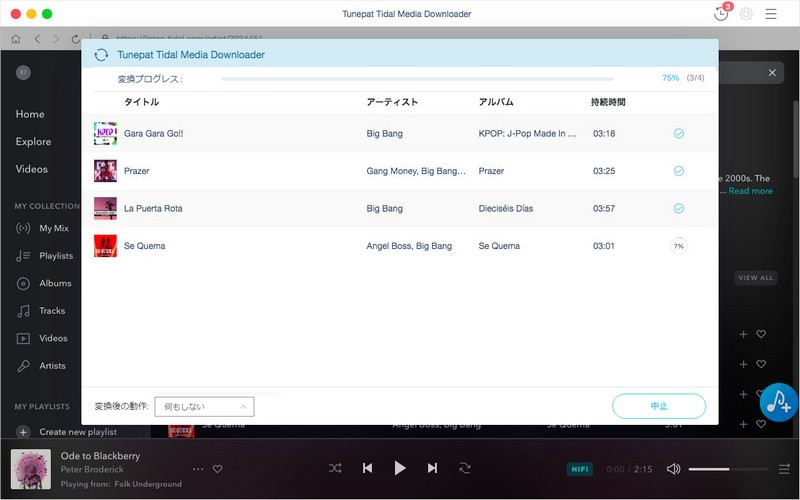
Task: Click the Create new playlist plus icon
Action: 23,432
